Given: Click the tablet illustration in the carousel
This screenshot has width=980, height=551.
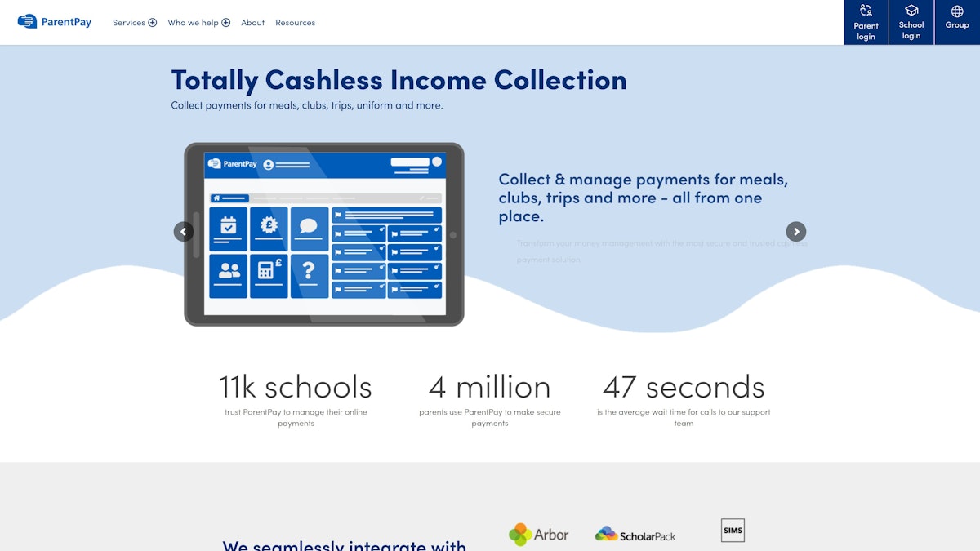Looking at the screenshot, I should (x=324, y=234).
